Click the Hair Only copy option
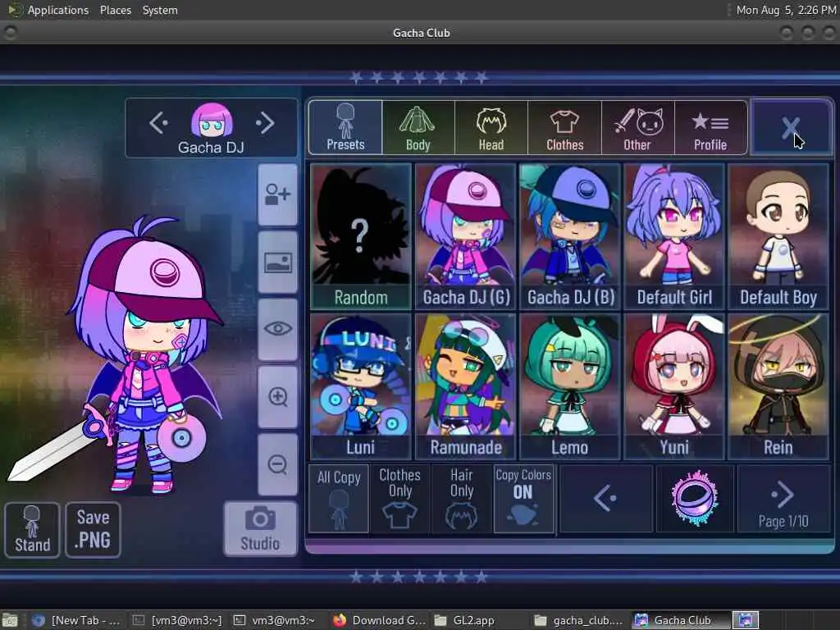The width and height of the screenshot is (840, 630). point(461,499)
